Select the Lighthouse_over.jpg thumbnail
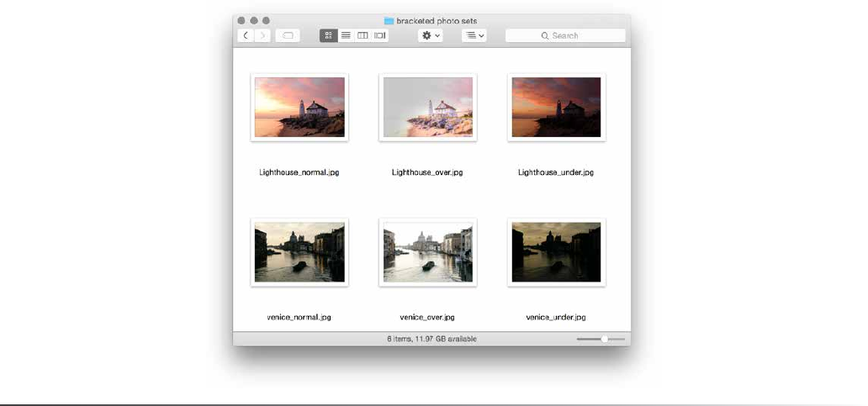 (428, 107)
